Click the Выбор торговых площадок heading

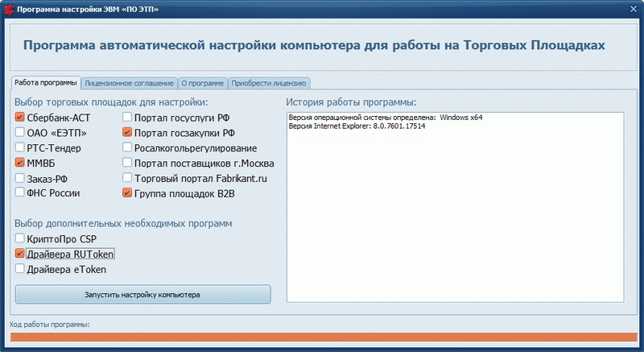[x=111, y=102]
